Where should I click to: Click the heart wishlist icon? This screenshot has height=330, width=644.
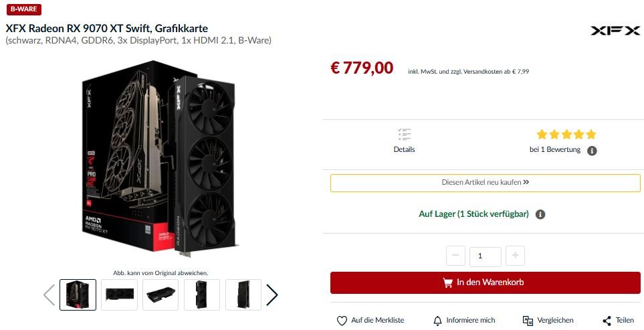click(342, 321)
